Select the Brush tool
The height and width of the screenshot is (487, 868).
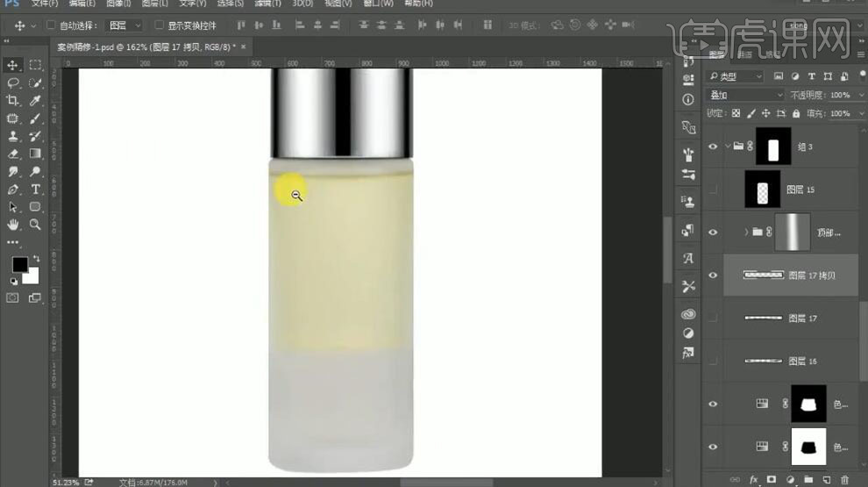point(35,118)
